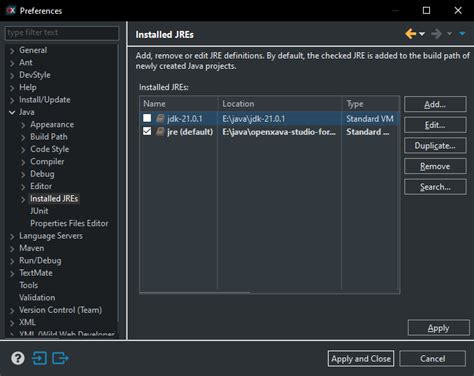Expand the TextMate tree node
The height and width of the screenshot is (376, 474).
coord(12,273)
